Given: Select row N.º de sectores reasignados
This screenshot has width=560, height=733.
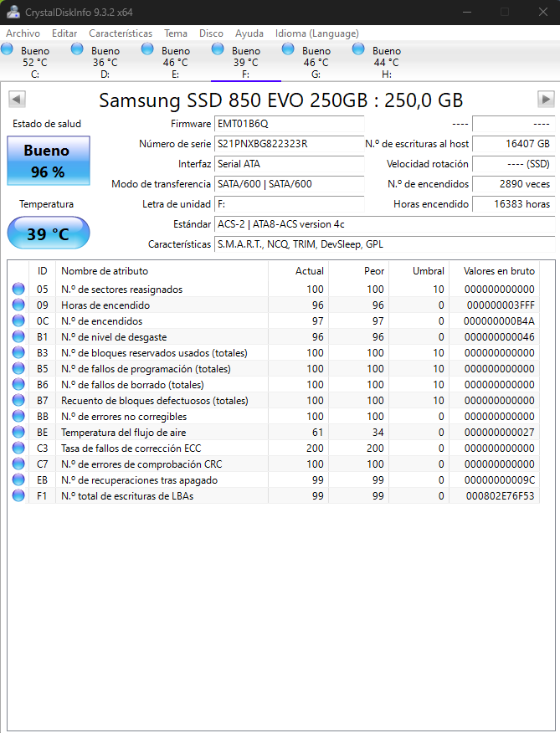Looking at the screenshot, I should (x=274, y=289).
